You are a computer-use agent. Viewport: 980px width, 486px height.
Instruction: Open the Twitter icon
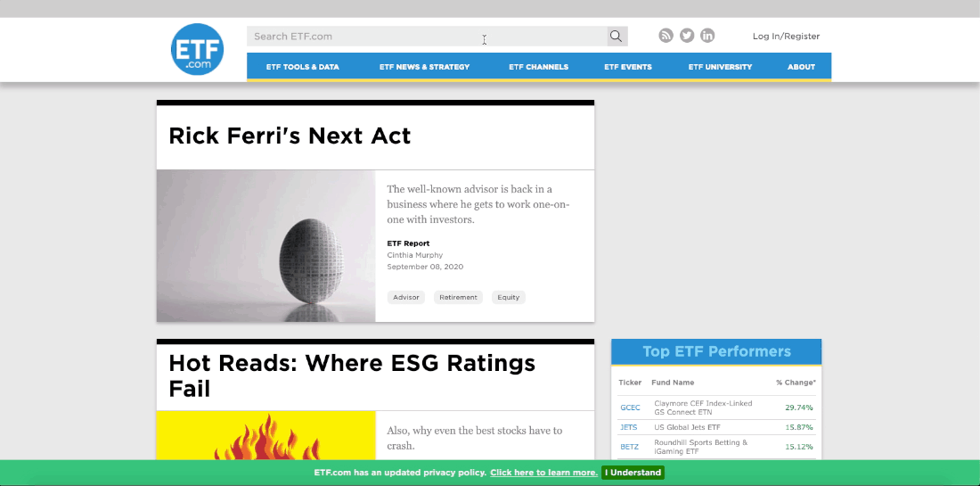(x=687, y=36)
